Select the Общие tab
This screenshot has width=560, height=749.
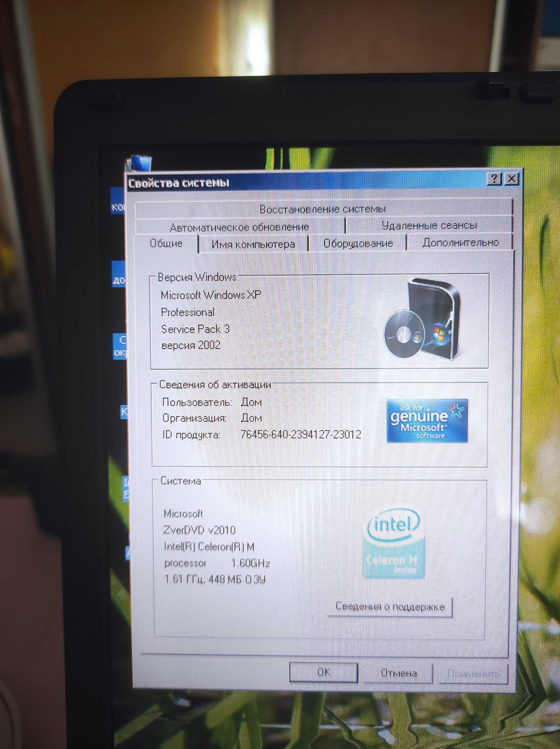166,243
